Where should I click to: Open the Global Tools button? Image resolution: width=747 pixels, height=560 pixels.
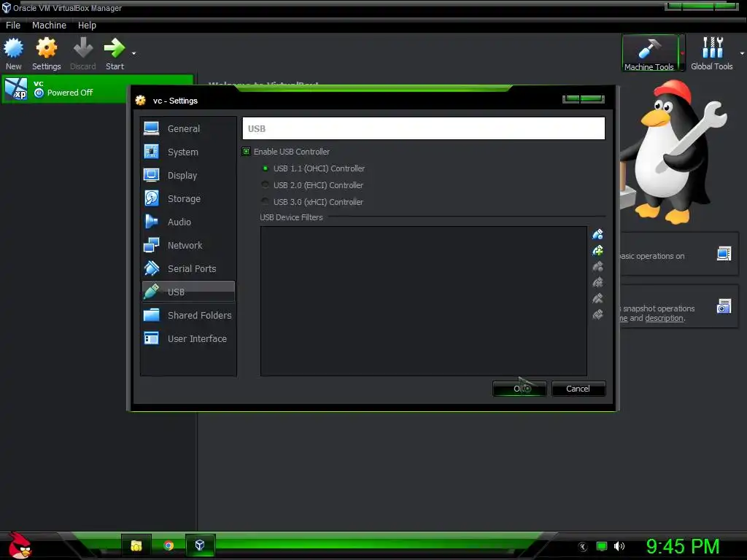click(x=712, y=52)
